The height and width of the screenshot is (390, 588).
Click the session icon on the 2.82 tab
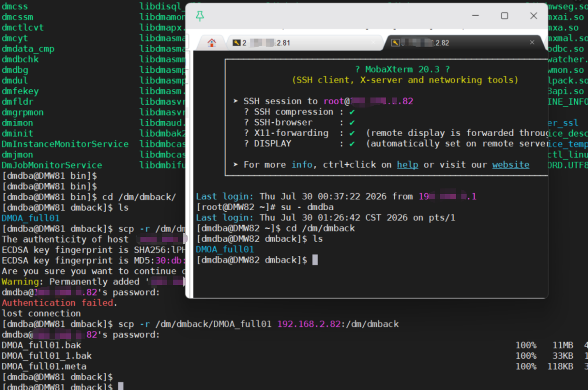(395, 43)
